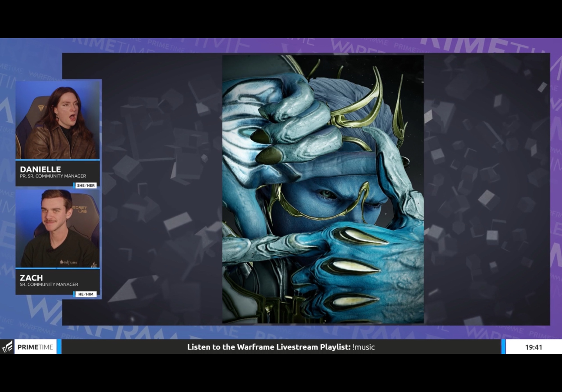This screenshot has height=392, width=562.
Task: Click the 19:41 stream timer
Action: [533, 347]
